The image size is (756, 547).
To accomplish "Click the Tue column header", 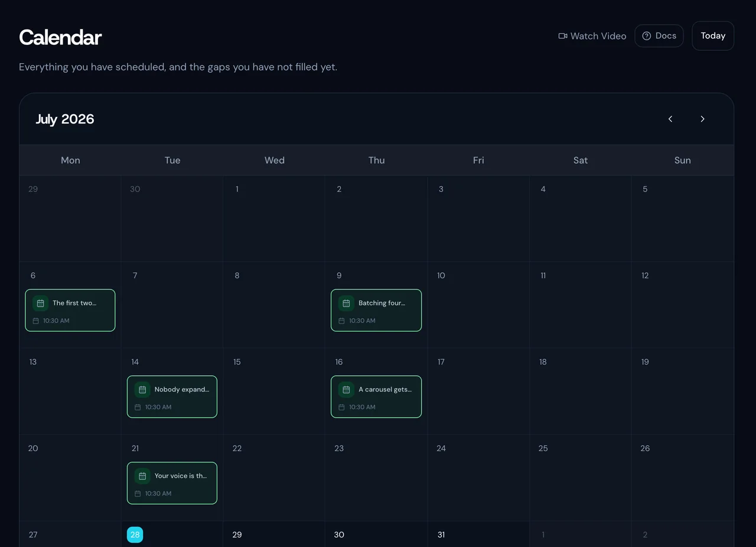I will (x=172, y=160).
